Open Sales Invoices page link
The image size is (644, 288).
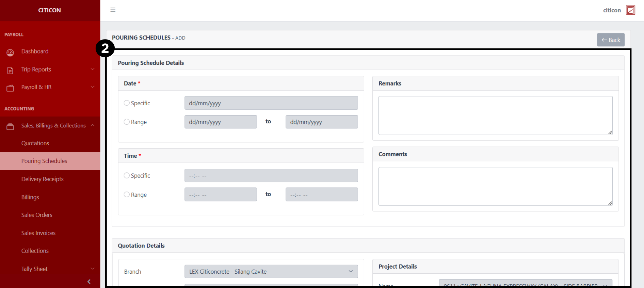pyautogui.click(x=38, y=233)
